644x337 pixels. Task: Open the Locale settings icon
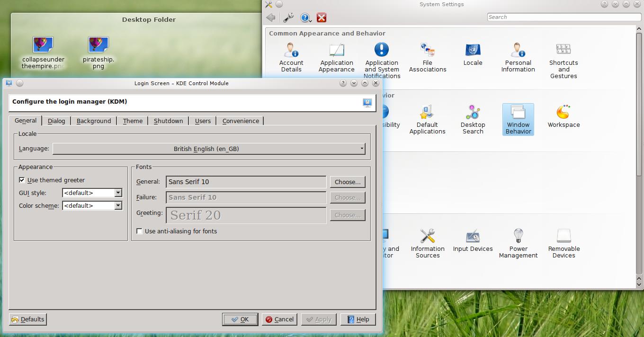[473, 54]
